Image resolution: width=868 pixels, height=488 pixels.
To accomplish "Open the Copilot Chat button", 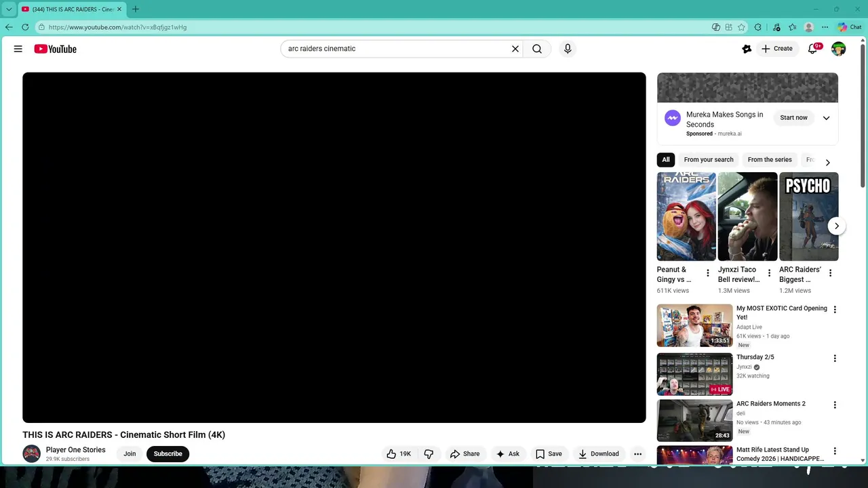I will click(x=849, y=27).
